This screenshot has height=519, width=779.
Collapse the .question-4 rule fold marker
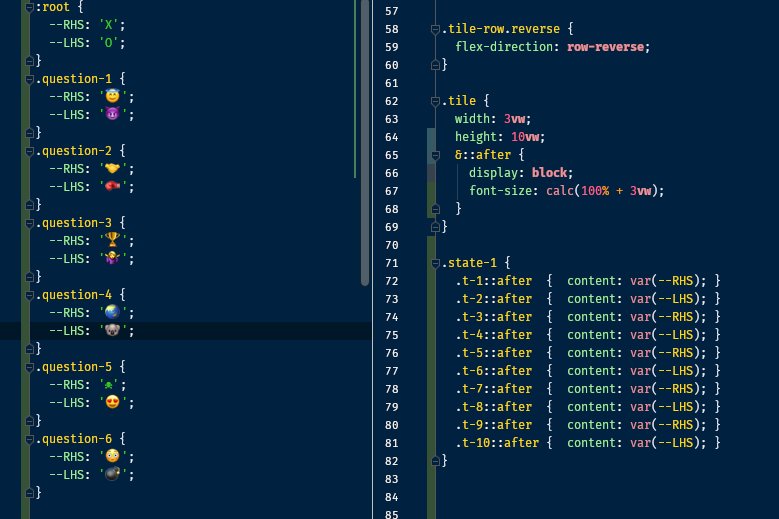29,295
